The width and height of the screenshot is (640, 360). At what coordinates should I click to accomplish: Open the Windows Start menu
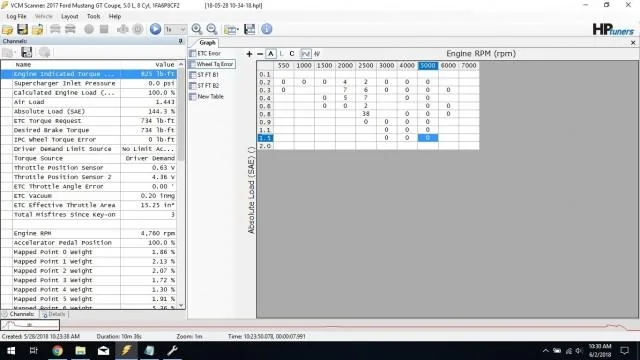pyautogui.click(x=11, y=351)
